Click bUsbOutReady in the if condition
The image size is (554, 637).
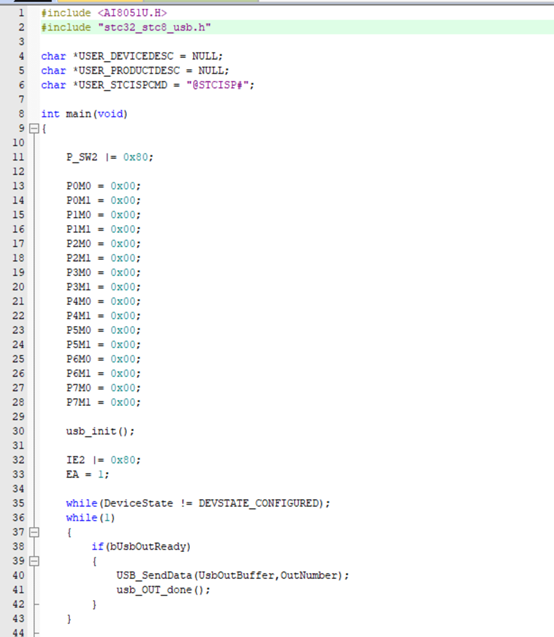pyautogui.click(x=148, y=547)
